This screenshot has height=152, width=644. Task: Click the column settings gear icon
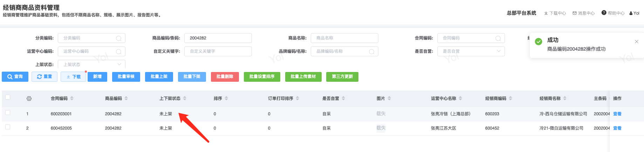[29, 99]
